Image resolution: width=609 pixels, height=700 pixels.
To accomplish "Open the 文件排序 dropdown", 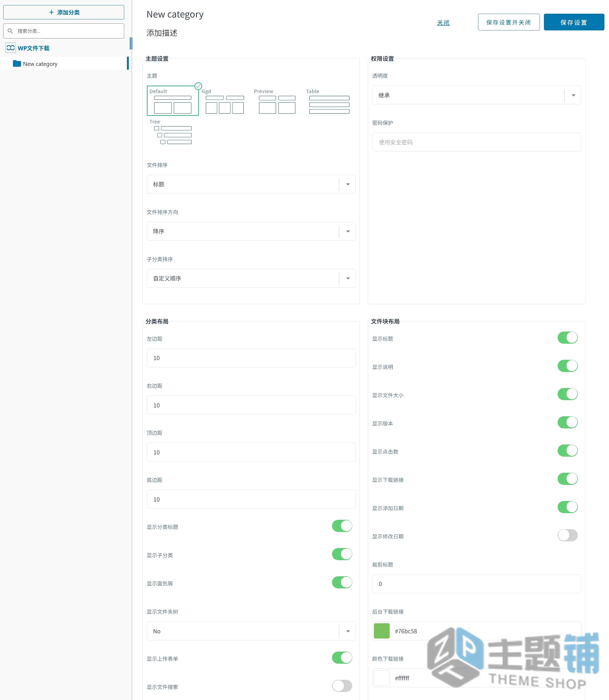I will click(251, 184).
